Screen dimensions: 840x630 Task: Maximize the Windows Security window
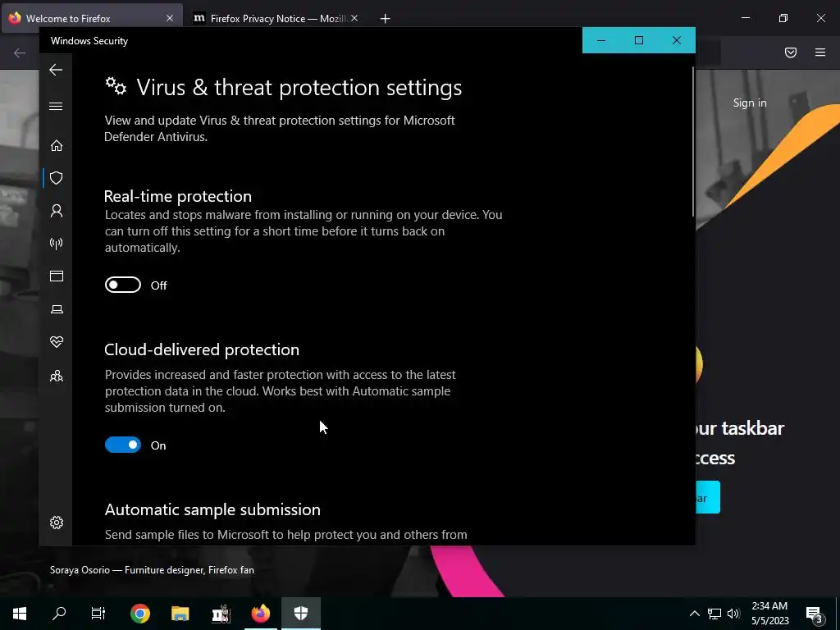coord(638,40)
